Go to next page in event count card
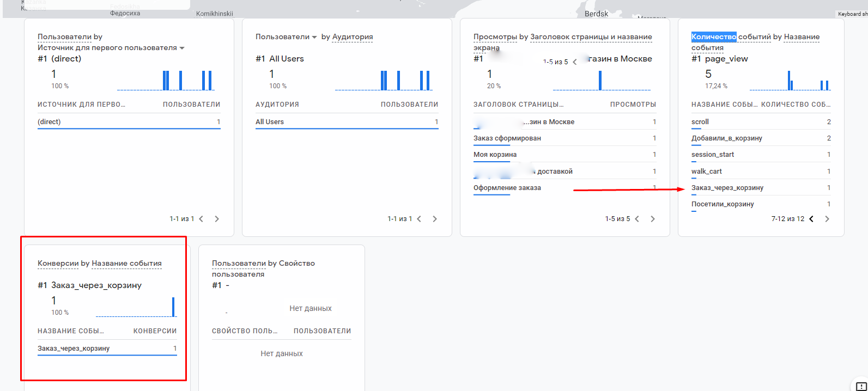The width and height of the screenshot is (868, 391). click(x=827, y=219)
